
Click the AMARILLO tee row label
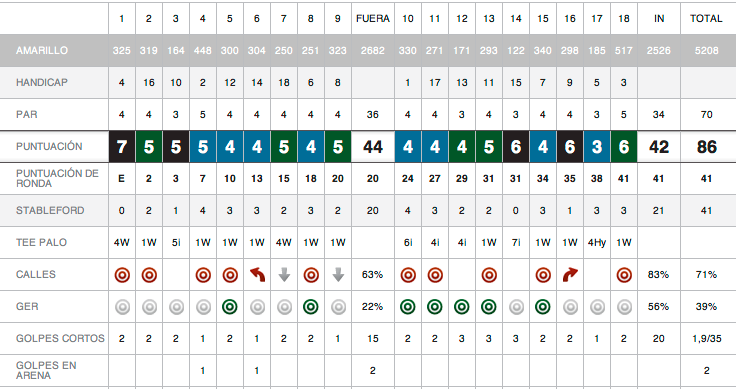click(42, 50)
